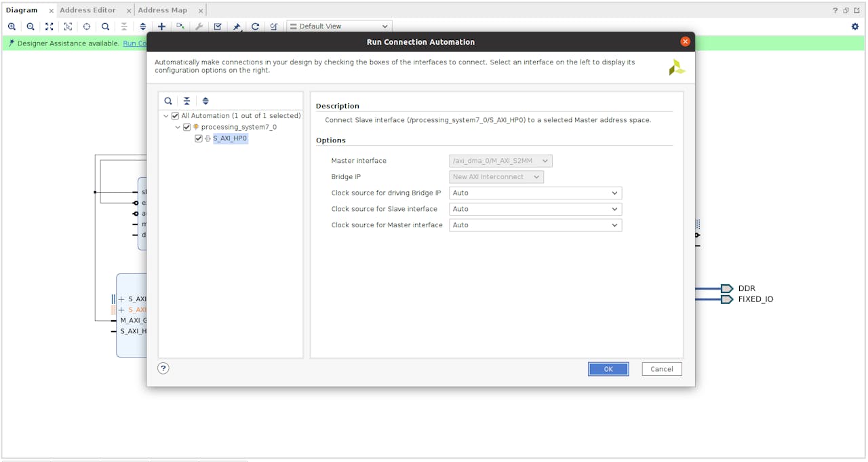This screenshot has height=462, width=868.
Task: Collapse the All Automation tree node
Action: (166, 116)
